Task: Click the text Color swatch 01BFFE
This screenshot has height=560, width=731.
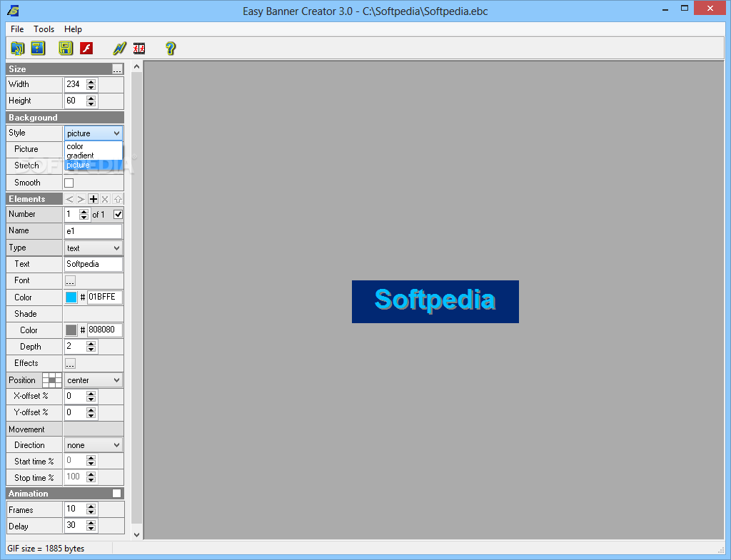Action: click(x=71, y=297)
